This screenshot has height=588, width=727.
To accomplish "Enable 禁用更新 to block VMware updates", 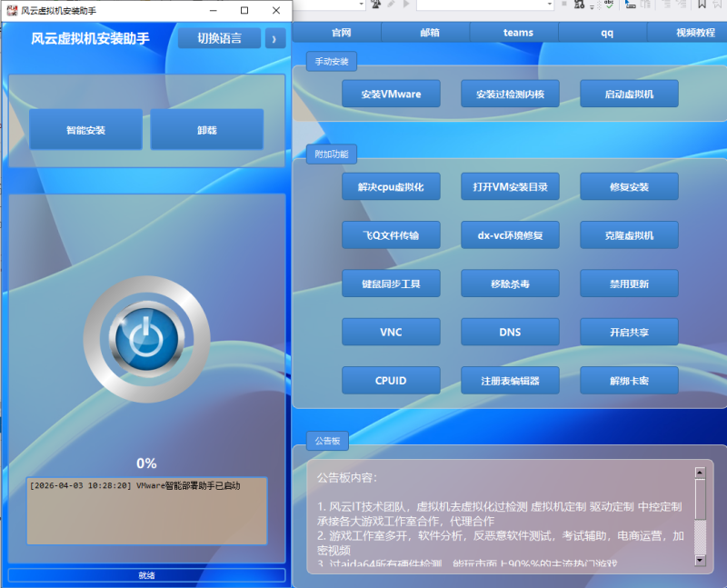I will pyautogui.click(x=630, y=283).
